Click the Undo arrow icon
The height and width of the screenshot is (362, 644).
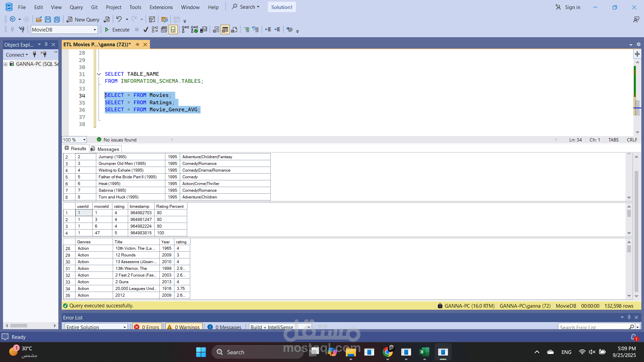click(x=119, y=19)
